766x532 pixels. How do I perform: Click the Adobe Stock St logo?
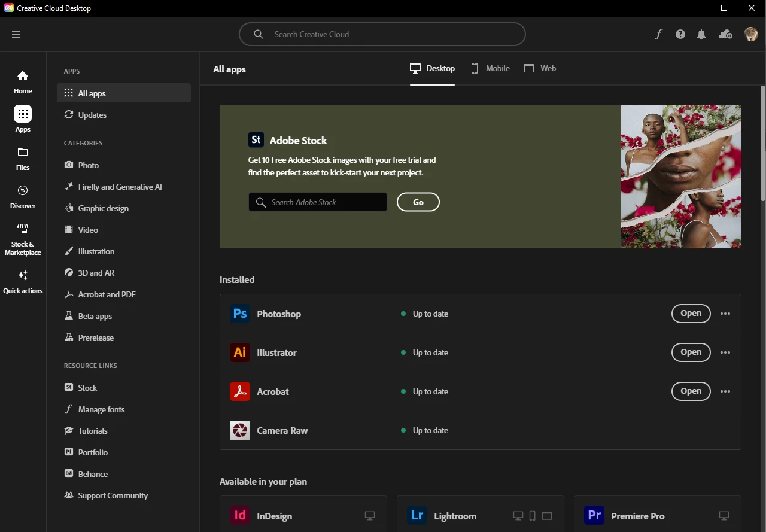256,140
